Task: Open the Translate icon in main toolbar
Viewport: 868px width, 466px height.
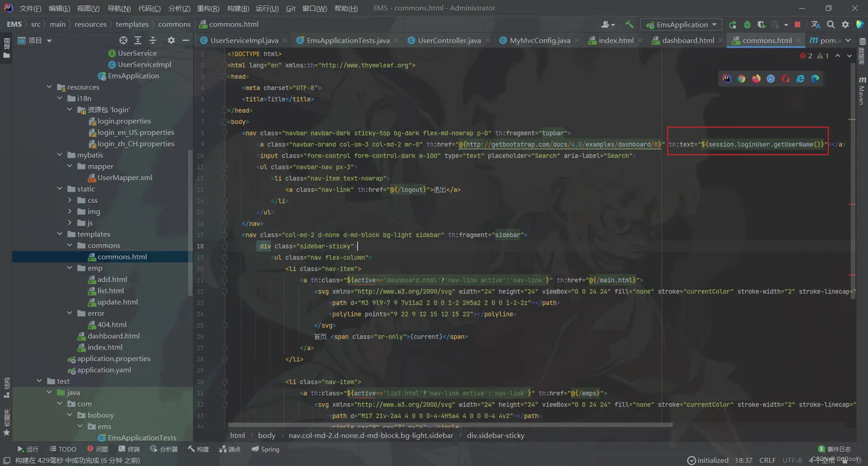Action: pyautogui.click(x=816, y=25)
